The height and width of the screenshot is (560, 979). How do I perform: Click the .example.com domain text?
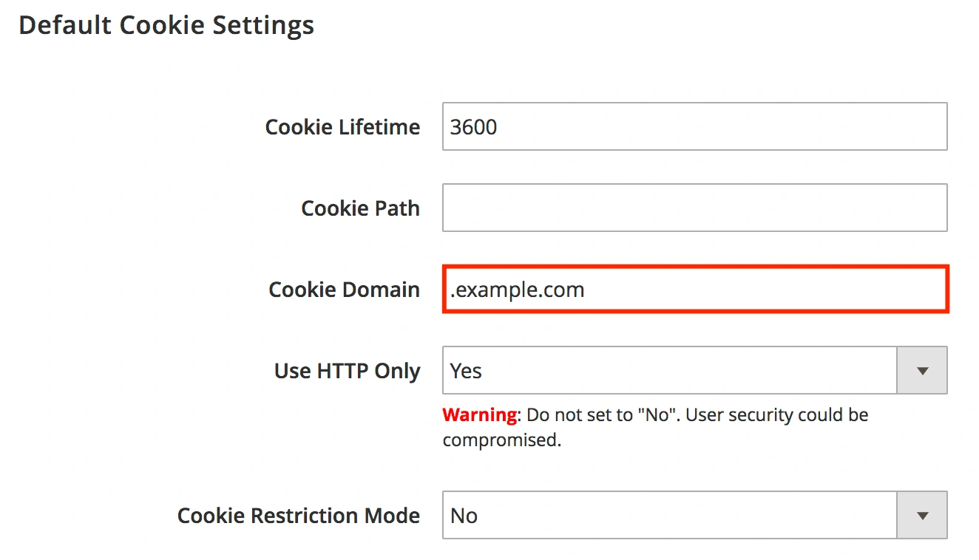[518, 290]
